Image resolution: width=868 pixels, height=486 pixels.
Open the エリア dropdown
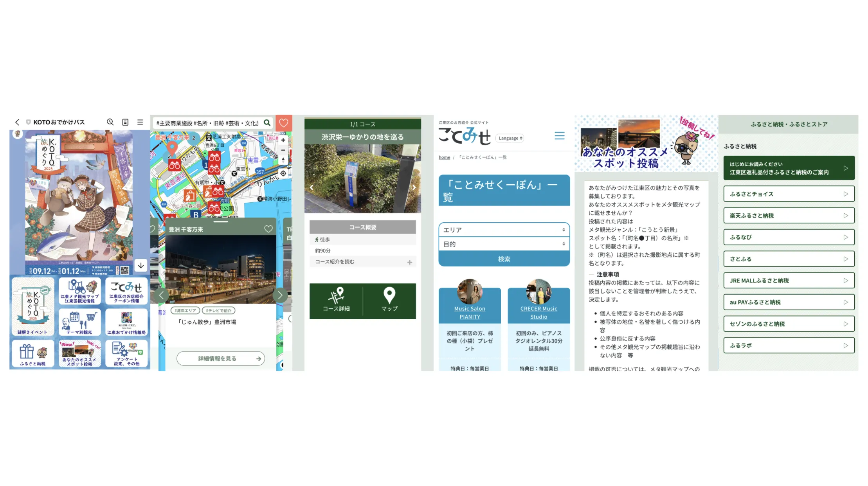[x=504, y=230]
